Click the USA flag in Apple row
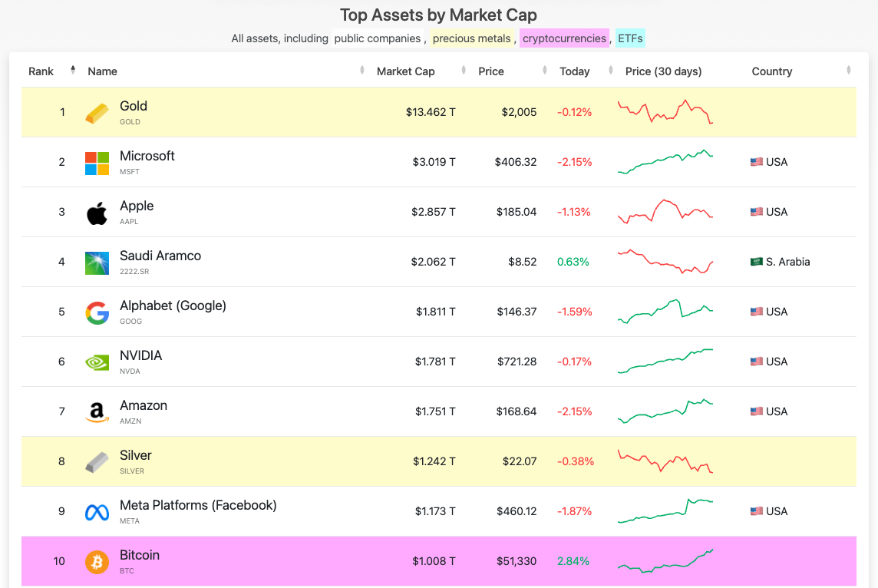The image size is (878, 588). (x=757, y=212)
